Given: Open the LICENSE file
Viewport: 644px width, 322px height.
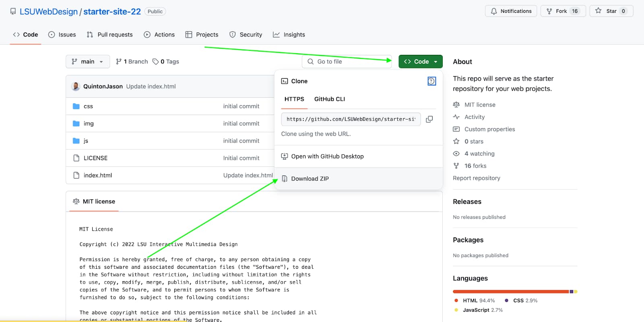Looking at the screenshot, I should pos(95,158).
